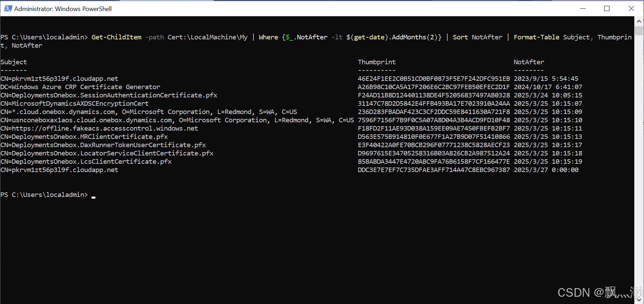This screenshot has width=644, height=304.
Task: Click the 2025/3/25 10:15:19 expiry date
Action: pyautogui.click(x=548, y=162)
